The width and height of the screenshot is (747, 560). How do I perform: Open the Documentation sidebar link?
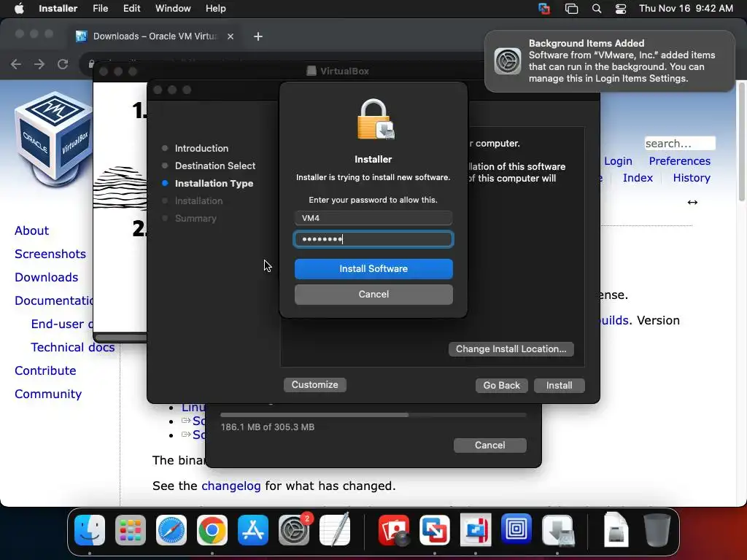[x=54, y=300]
